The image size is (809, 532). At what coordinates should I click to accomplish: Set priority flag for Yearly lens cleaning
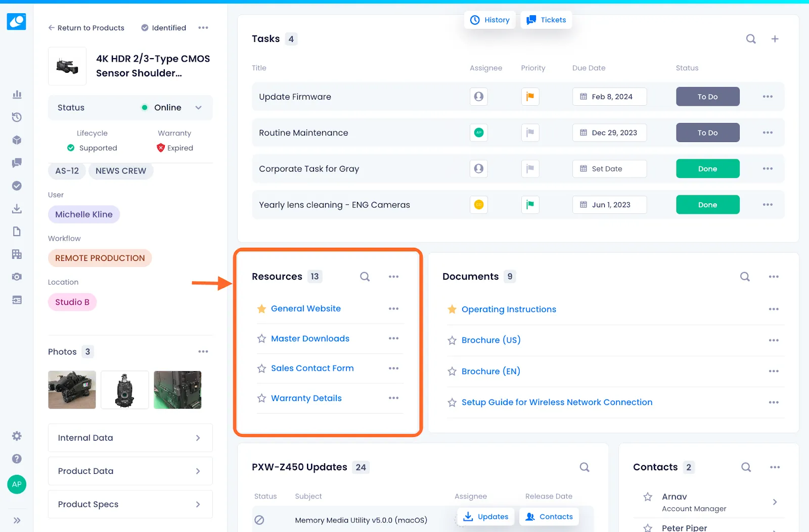tap(530, 205)
